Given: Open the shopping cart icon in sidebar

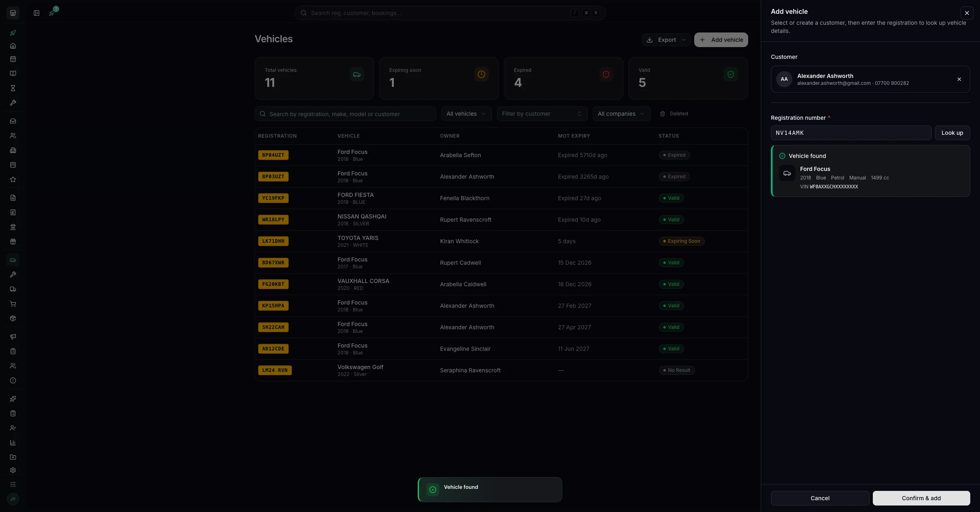Looking at the screenshot, I should point(13,304).
